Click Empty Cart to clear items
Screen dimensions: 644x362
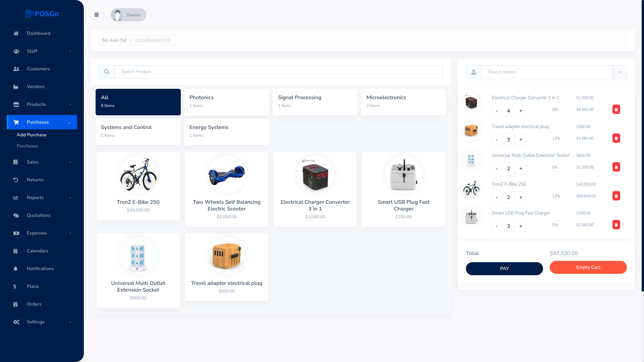(x=588, y=267)
